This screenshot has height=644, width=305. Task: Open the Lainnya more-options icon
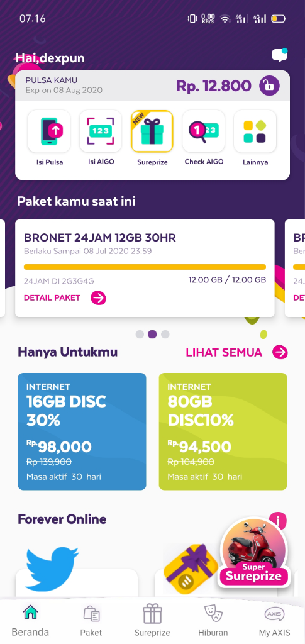pos(255,131)
